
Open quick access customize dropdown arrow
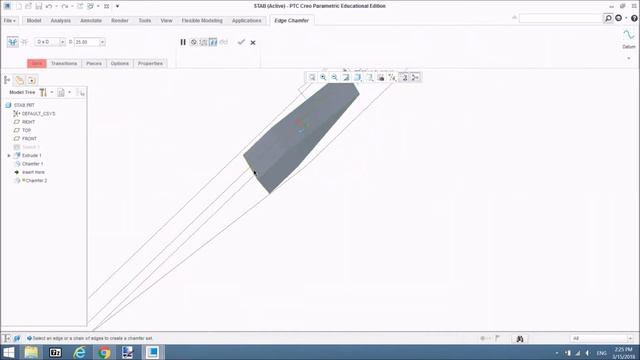[118, 7]
